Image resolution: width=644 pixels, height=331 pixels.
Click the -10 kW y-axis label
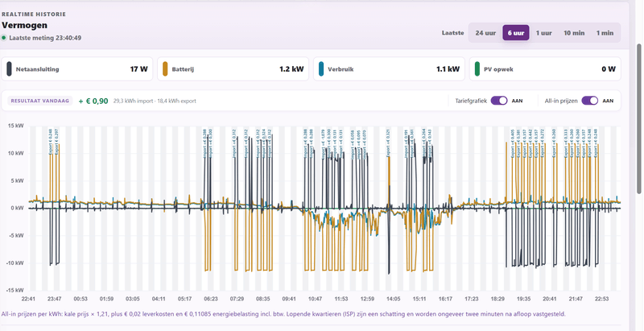click(x=14, y=263)
